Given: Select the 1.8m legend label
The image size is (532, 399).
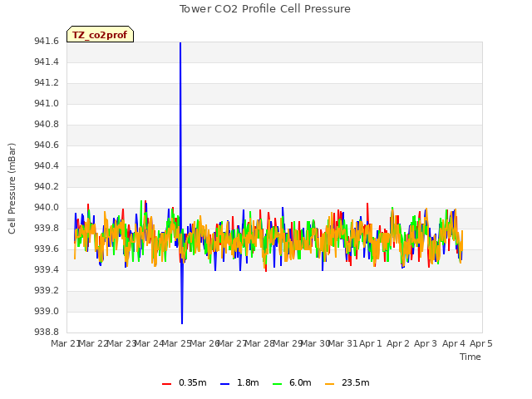Looking at the screenshot, I should tap(248, 382).
